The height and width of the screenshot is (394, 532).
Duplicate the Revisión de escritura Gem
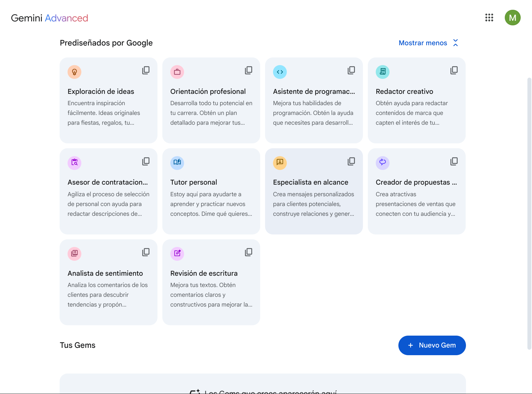[x=249, y=252]
